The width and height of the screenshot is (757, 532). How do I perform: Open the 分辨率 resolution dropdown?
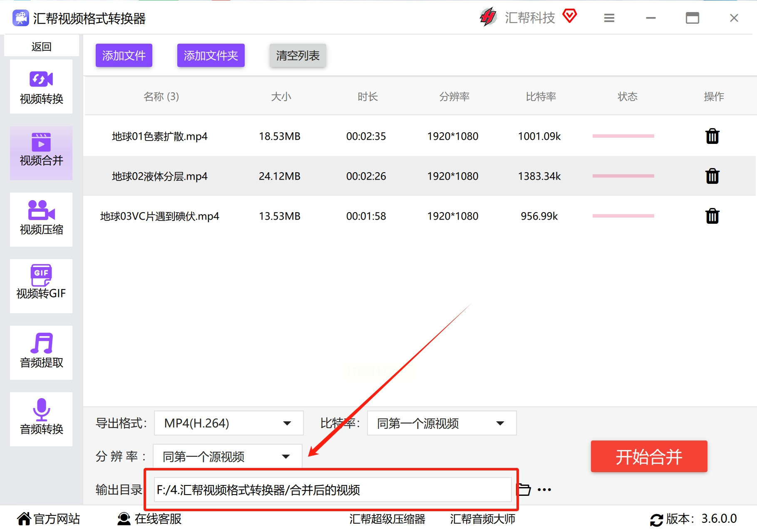point(227,456)
